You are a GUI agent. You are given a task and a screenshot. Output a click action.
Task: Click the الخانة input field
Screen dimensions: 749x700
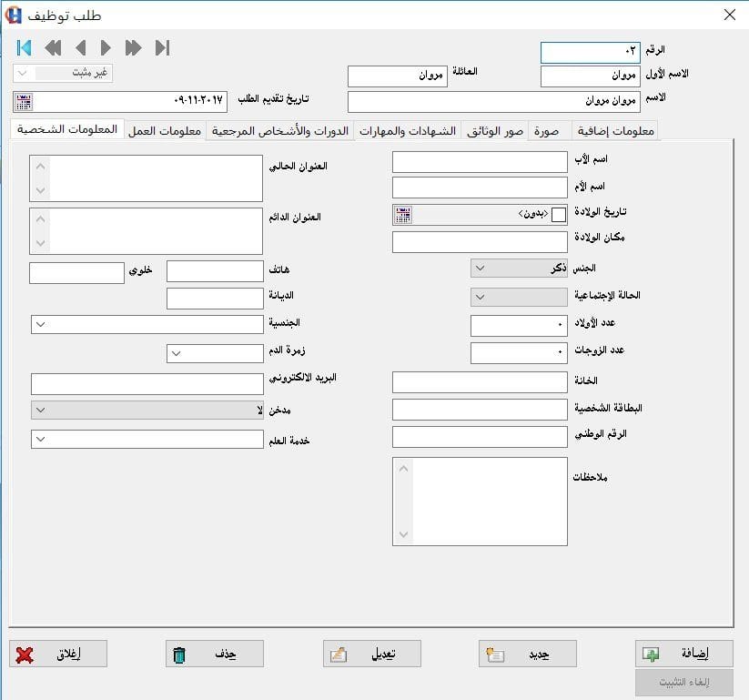point(480,382)
